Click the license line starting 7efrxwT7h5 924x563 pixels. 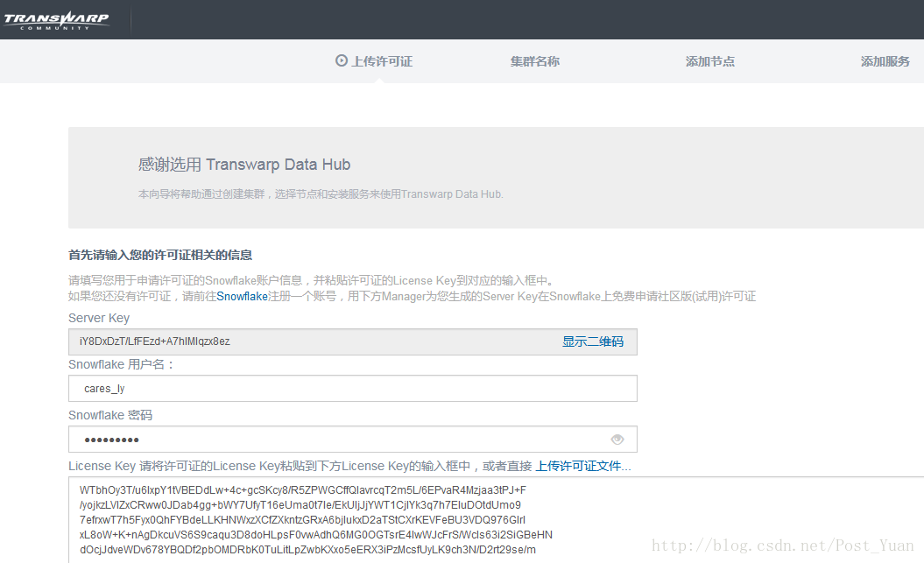click(x=302, y=520)
